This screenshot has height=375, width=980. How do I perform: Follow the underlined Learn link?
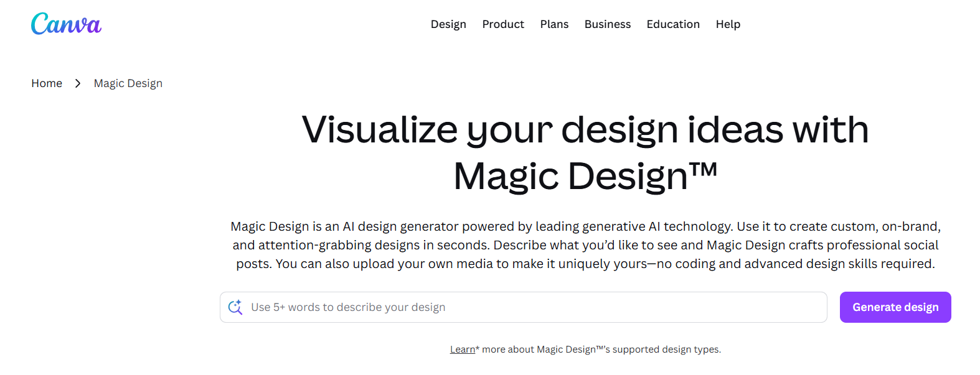pyautogui.click(x=463, y=350)
